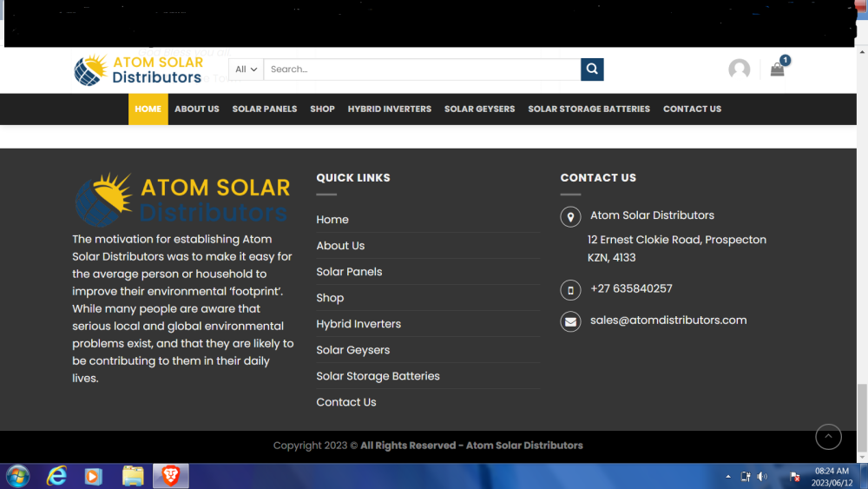Viewport: 868px width, 489px height.
Task: Follow the About Us quick link
Action: point(340,245)
